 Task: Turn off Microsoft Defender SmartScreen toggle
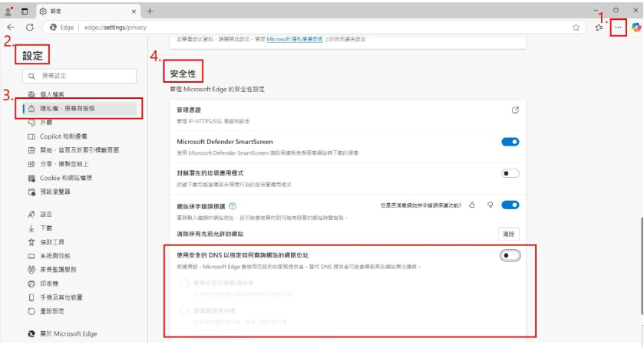[510, 142]
